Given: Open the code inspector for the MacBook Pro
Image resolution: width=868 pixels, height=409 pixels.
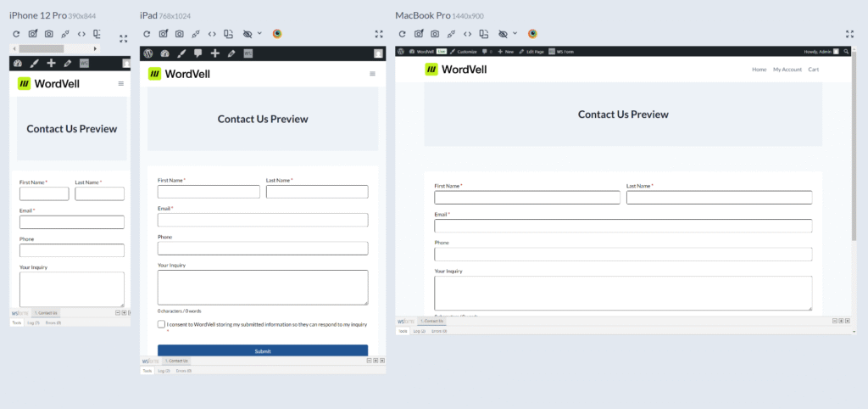Looking at the screenshot, I should [x=467, y=34].
